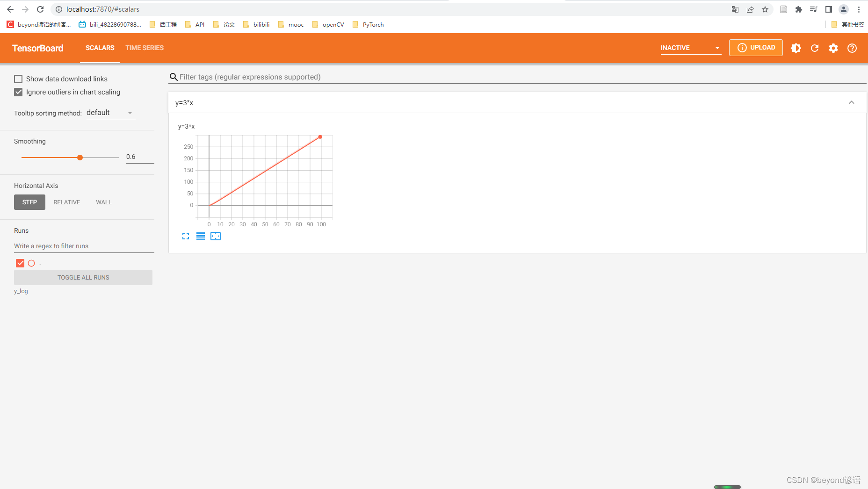Image resolution: width=868 pixels, height=489 pixels.
Task: Reload TensorBoard data with the refresh icon
Action: (x=815, y=48)
